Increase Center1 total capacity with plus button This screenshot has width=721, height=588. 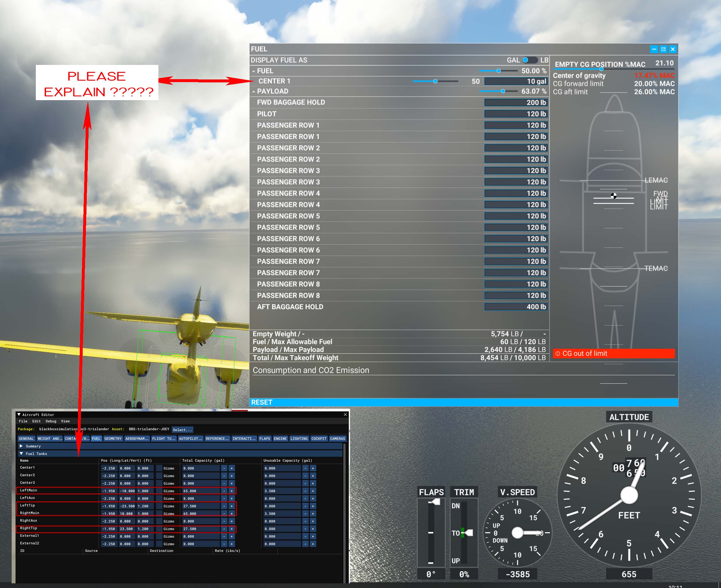tap(232, 468)
